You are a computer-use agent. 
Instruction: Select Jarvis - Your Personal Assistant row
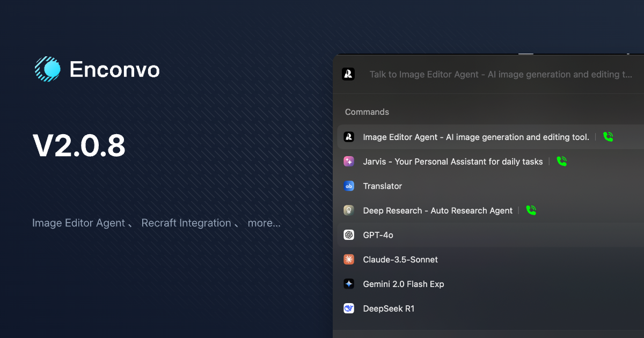(x=490, y=161)
